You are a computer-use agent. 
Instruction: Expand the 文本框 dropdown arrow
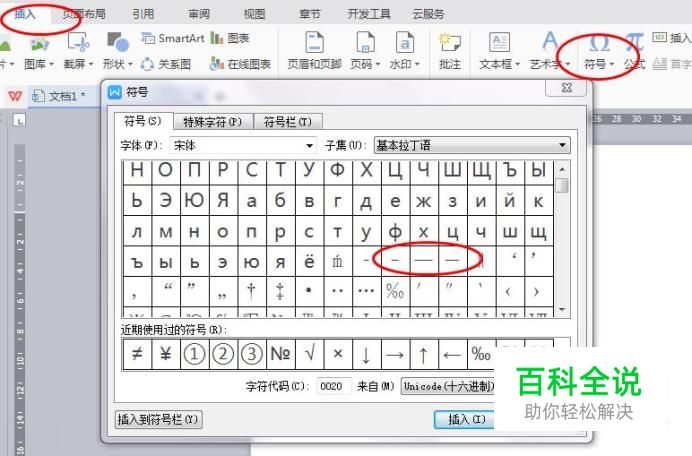tap(517, 64)
